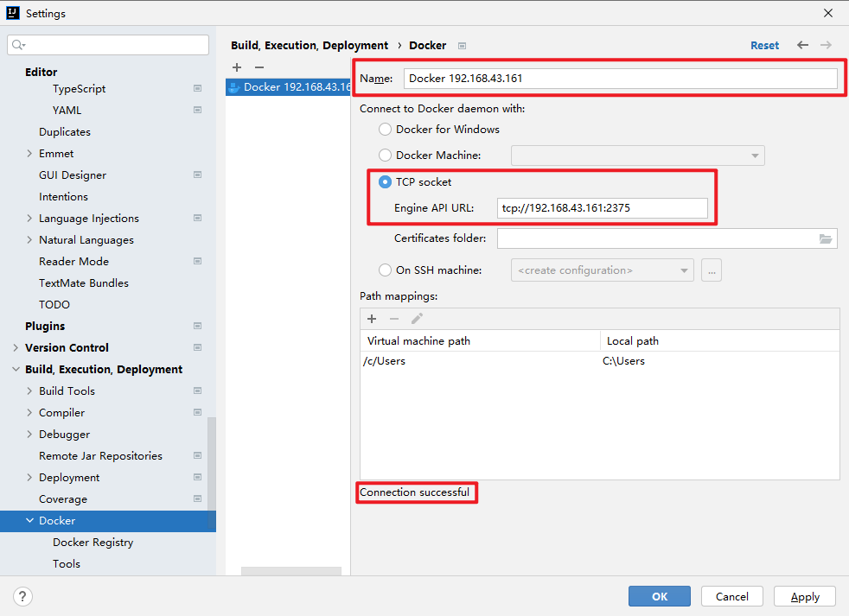Click the /c/Users virtual machine path cell

click(480, 361)
